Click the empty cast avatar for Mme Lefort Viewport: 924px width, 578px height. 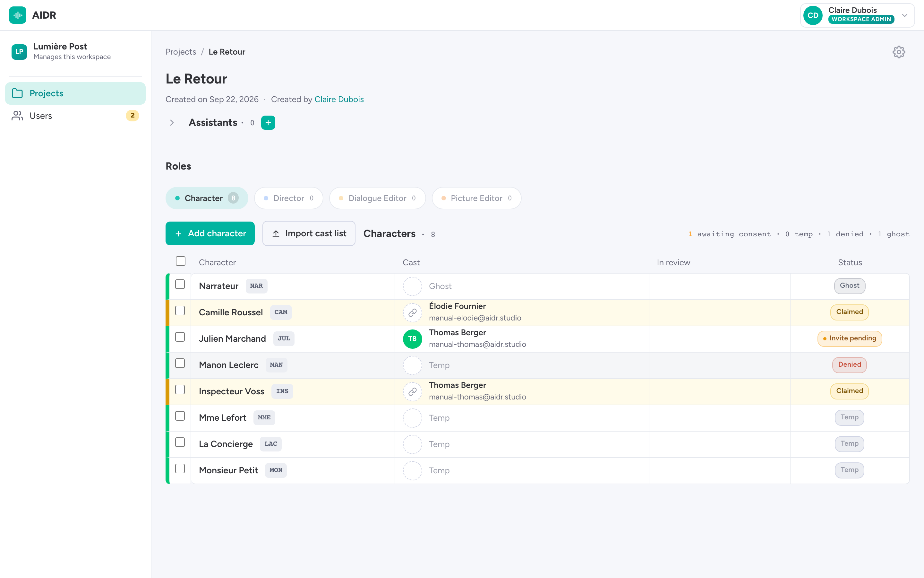412,418
